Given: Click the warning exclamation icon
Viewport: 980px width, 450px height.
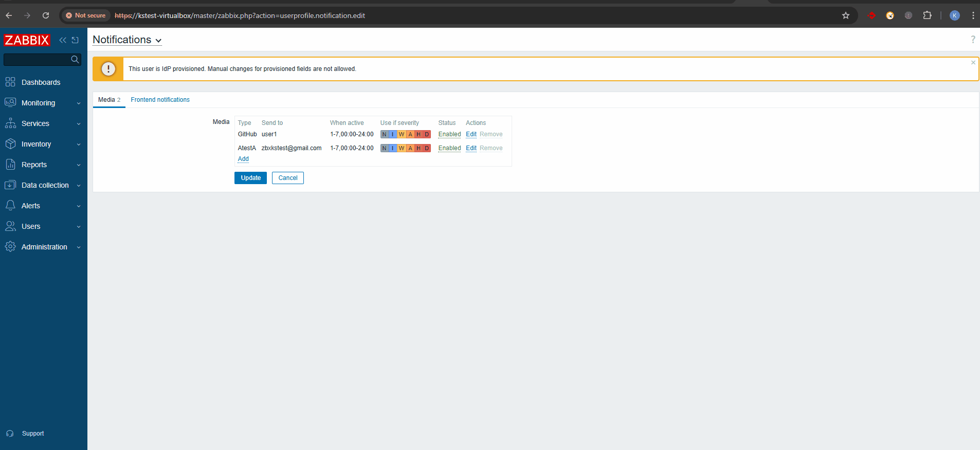Looking at the screenshot, I should pyautogui.click(x=108, y=69).
